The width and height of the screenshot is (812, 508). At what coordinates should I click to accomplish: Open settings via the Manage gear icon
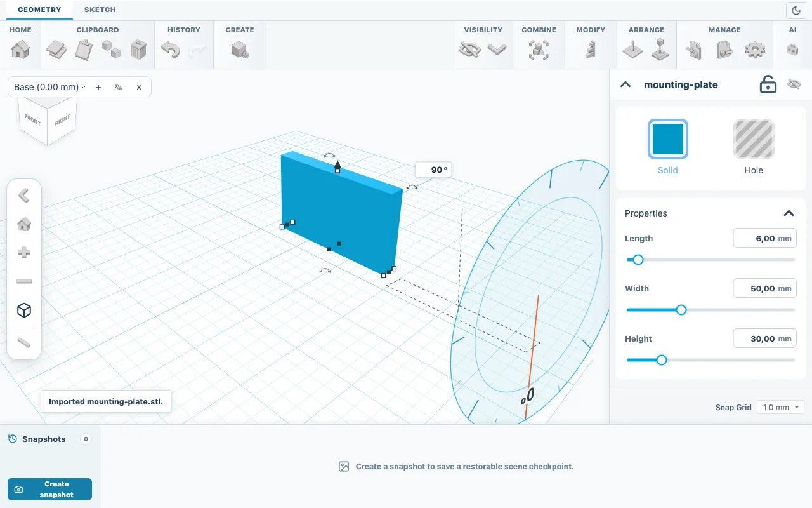click(755, 50)
